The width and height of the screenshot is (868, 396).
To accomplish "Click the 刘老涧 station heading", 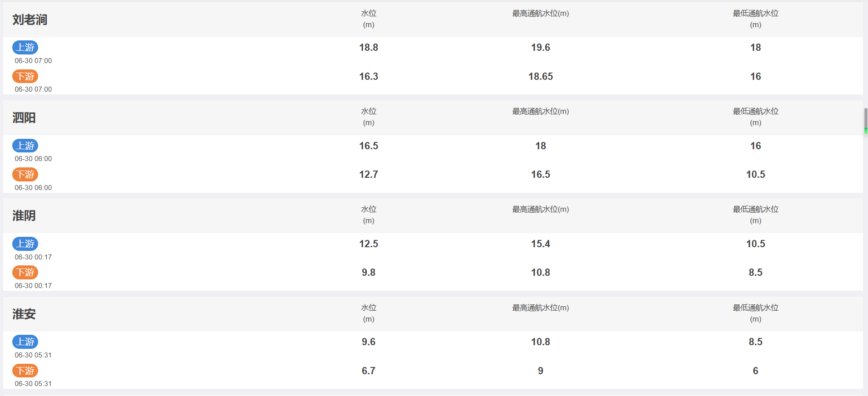I will click(x=30, y=20).
